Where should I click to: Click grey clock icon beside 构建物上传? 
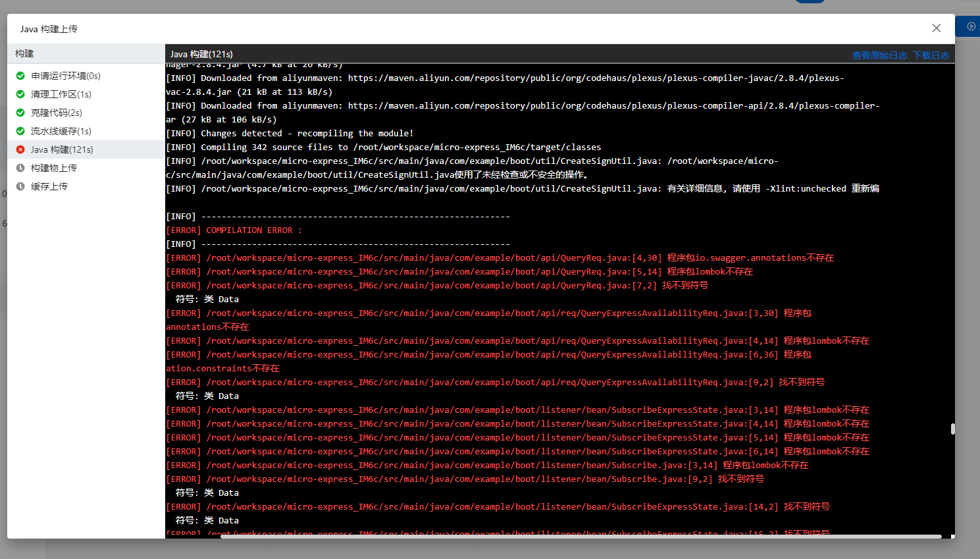20,168
